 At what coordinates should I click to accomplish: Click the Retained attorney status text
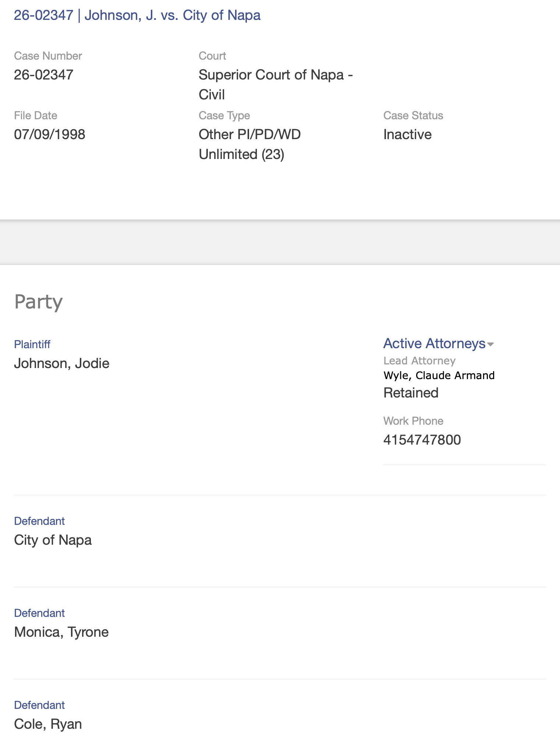pos(411,393)
